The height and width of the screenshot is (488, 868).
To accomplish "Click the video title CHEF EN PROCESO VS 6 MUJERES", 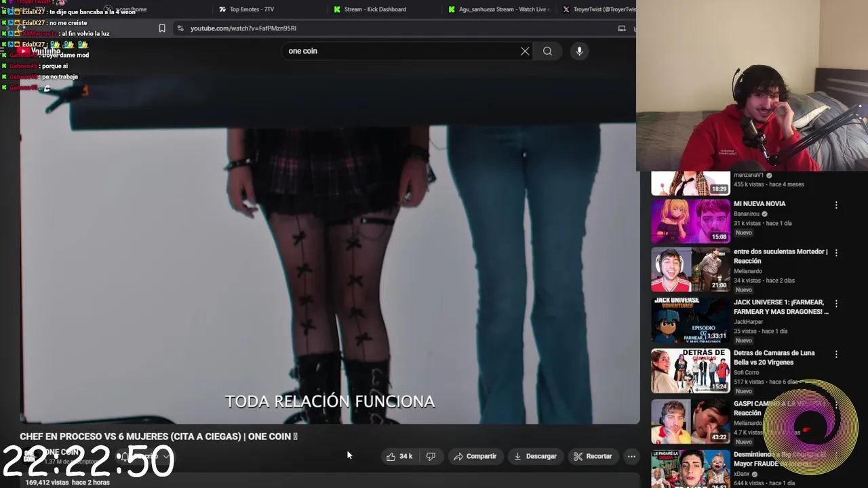I will [x=159, y=436].
